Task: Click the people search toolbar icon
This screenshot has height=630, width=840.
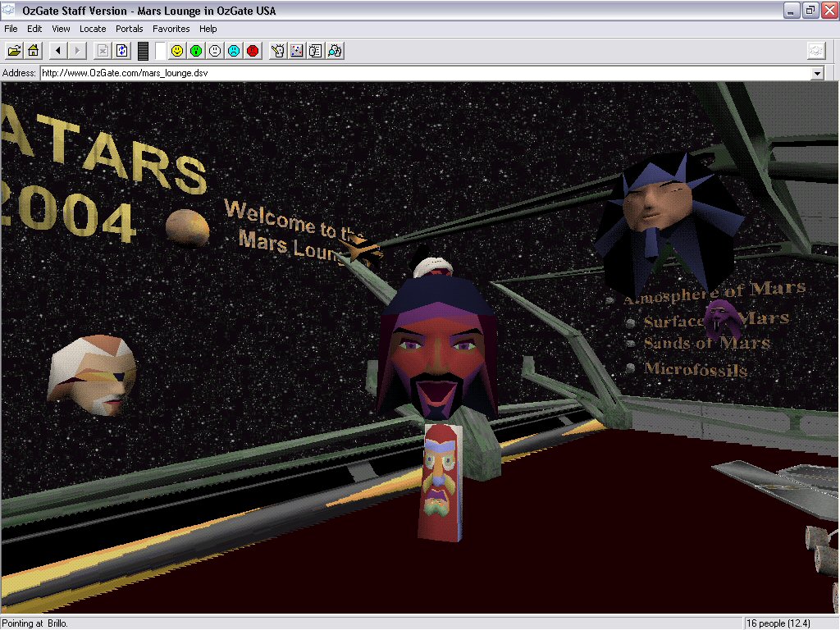Action: coord(335,51)
